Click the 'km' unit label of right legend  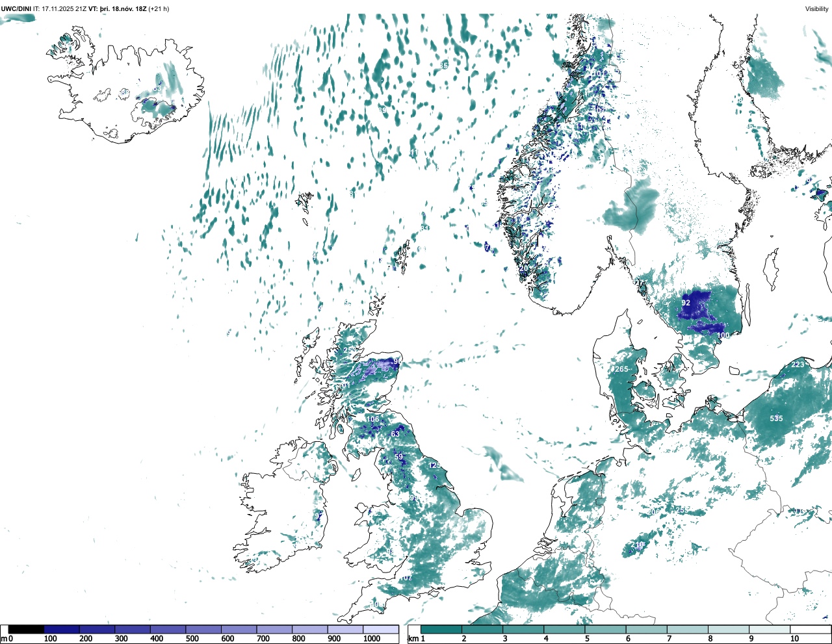413,639
